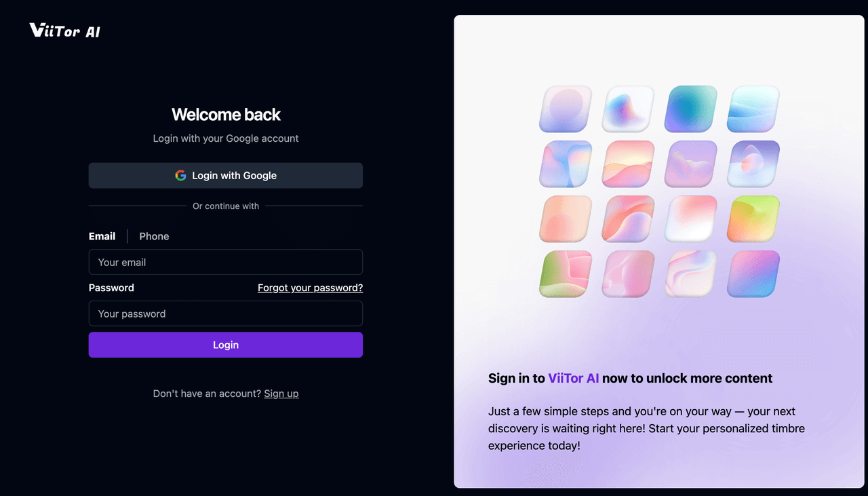This screenshot has width=868, height=496.
Task: Choose the red and purple swirl tile
Action: [628, 218]
